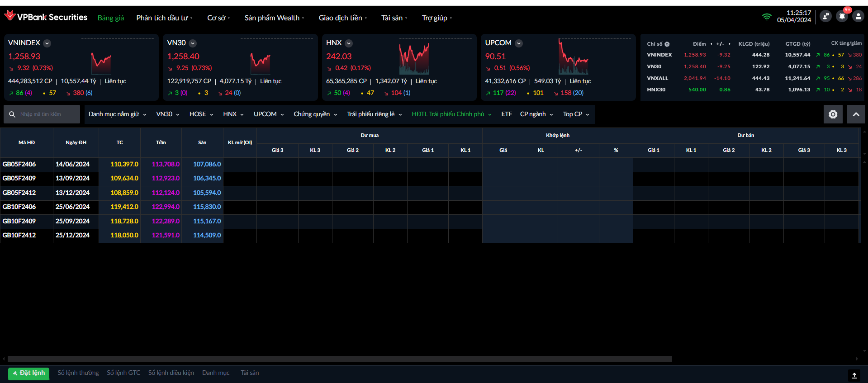
Task: Click the horizontal scrollbar under the table
Action: 339,359
